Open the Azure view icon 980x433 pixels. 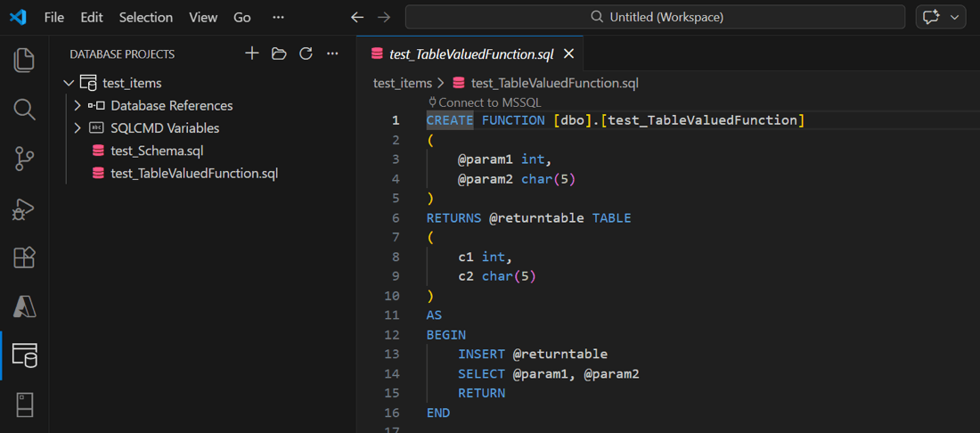pos(24,306)
